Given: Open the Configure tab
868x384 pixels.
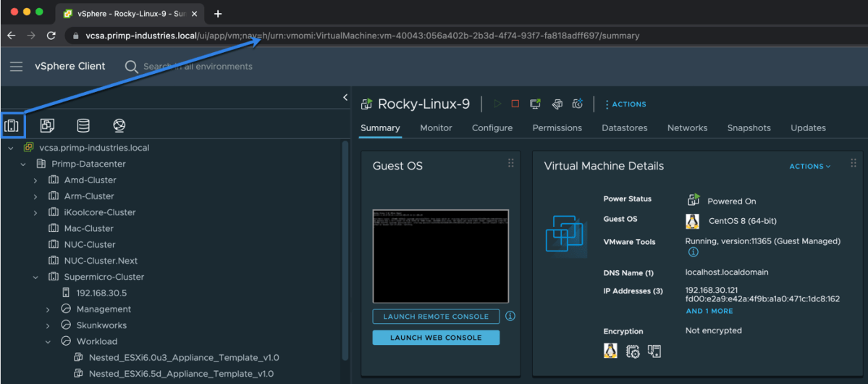Looking at the screenshot, I should (492, 128).
